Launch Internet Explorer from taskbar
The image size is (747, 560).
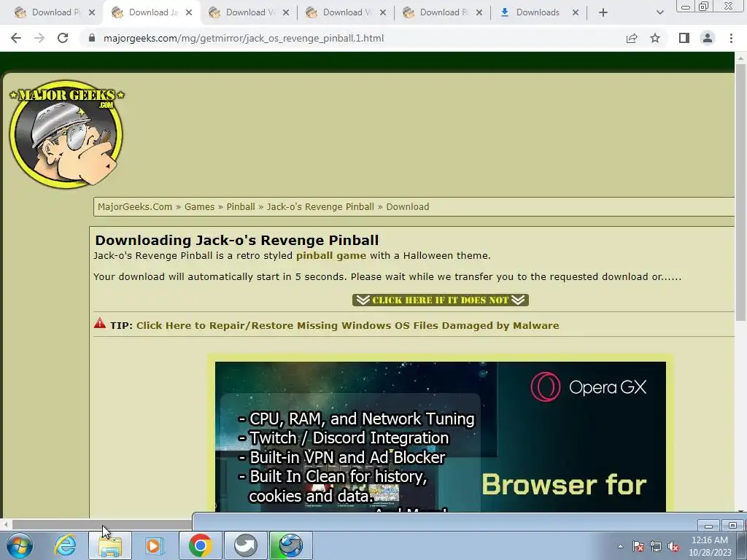pyautogui.click(x=65, y=545)
